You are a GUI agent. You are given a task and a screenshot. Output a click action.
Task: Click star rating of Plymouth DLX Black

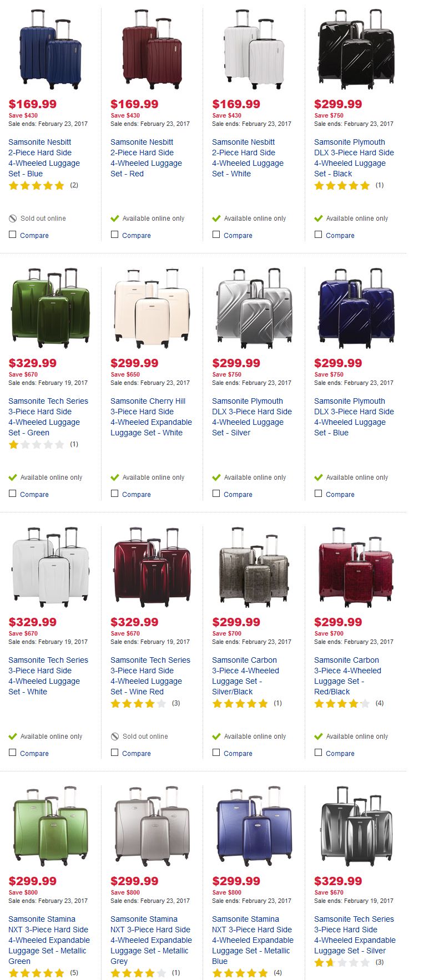(342, 186)
